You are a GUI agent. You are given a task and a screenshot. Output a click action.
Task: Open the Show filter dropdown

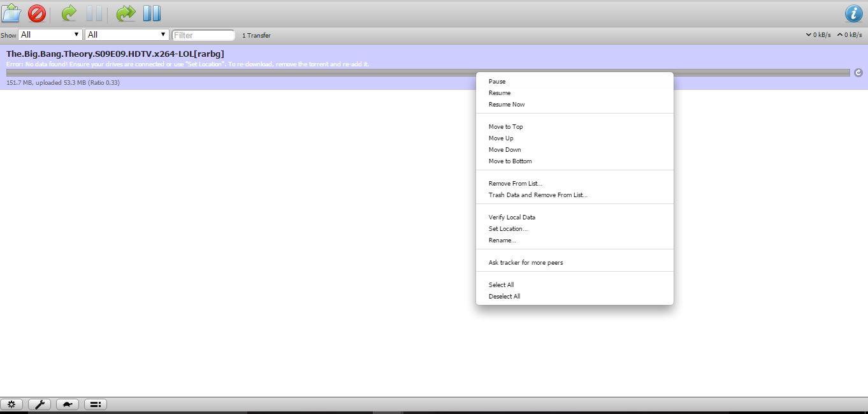tap(50, 34)
